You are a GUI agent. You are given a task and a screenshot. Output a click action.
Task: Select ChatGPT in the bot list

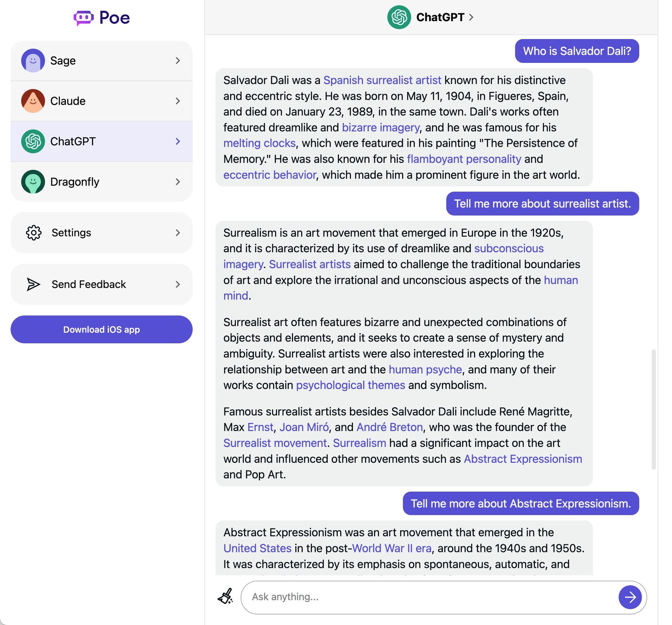coord(73,141)
